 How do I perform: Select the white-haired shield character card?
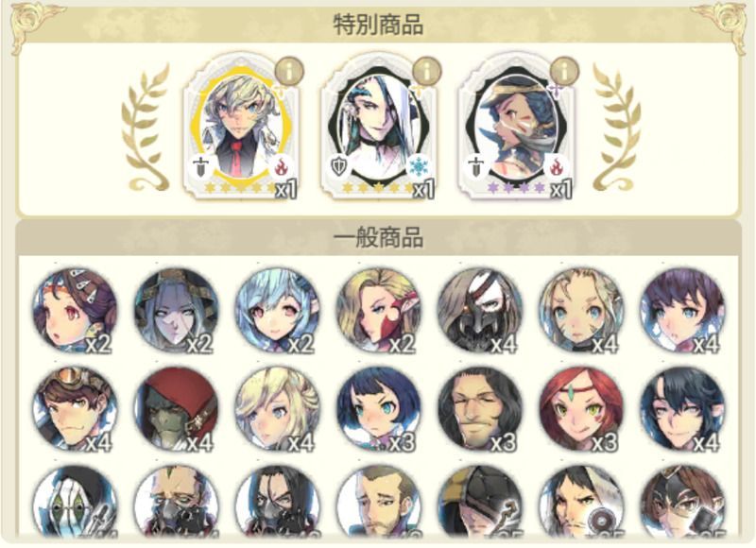click(379, 127)
